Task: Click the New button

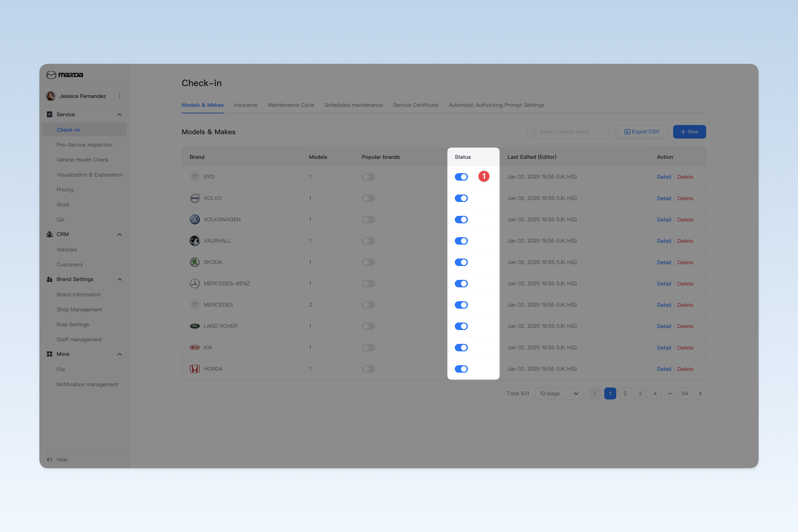Action: pyautogui.click(x=689, y=132)
